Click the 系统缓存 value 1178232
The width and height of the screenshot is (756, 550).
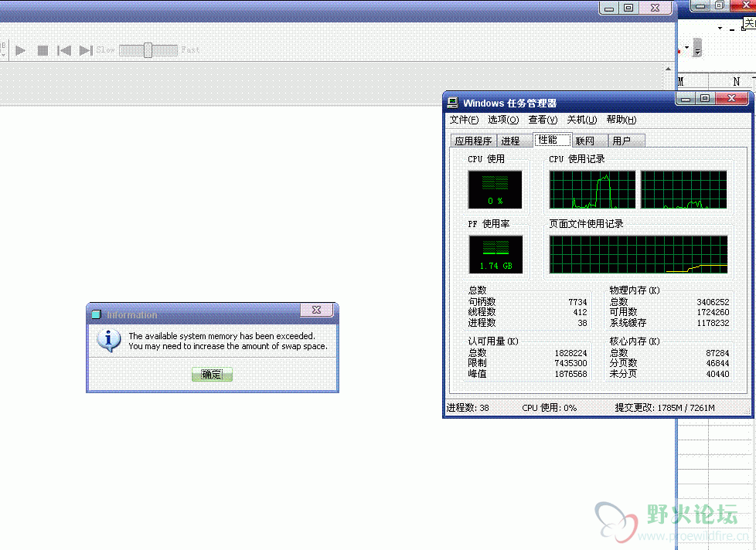tap(713, 323)
